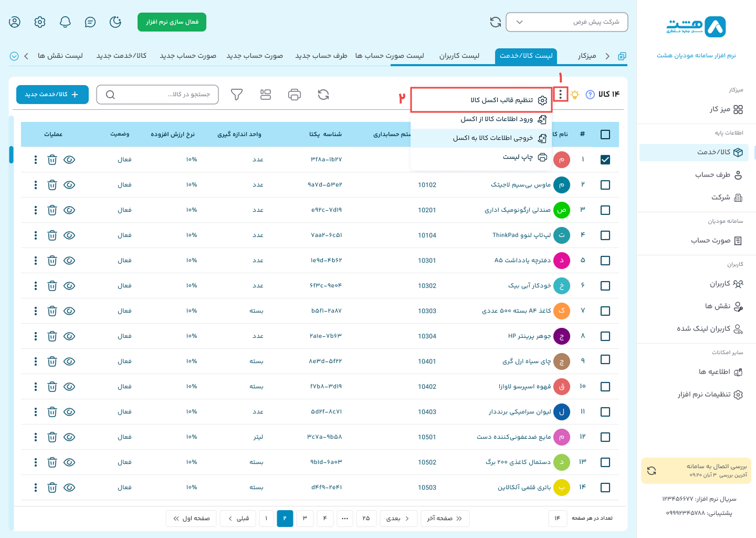Toggle dark mode moon icon
756x538 pixels.
(x=115, y=22)
